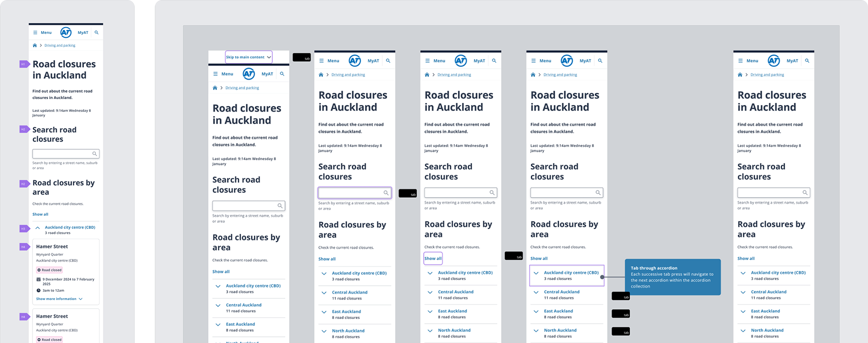Open Driving and parking breadcrumb in the rightmost mockup
The width and height of the screenshot is (868, 343).
click(767, 75)
